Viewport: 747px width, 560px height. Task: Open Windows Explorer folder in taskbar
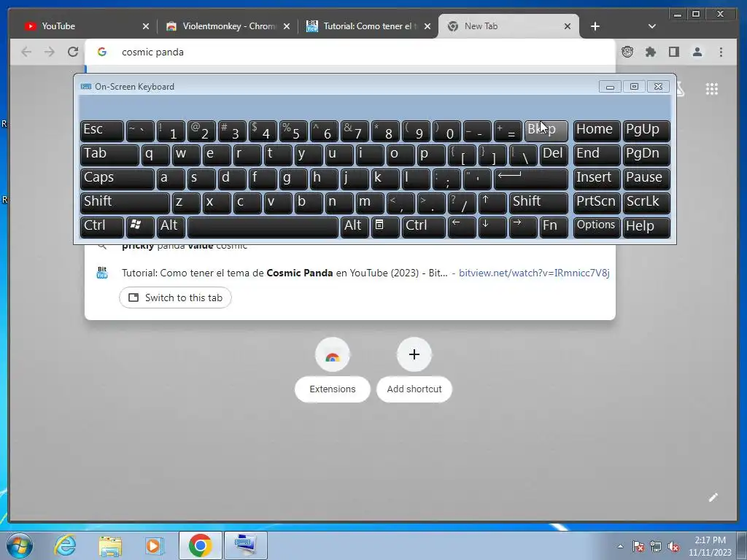(x=110, y=545)
